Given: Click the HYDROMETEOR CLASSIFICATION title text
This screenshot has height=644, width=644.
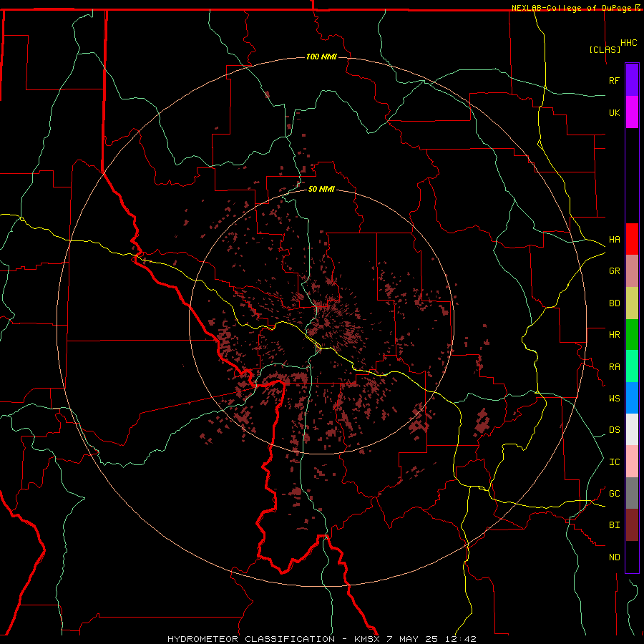Looking at the screenshot, I should 251,639.
